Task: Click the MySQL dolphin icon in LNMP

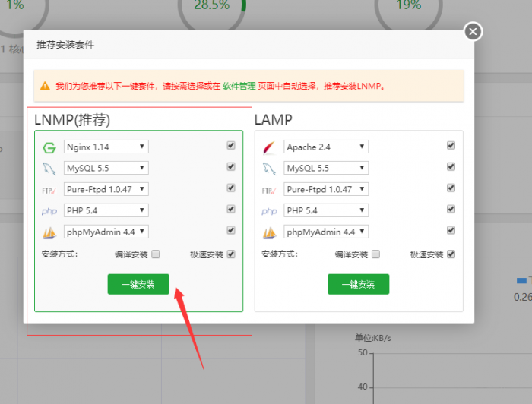Action: pos(49,169)
